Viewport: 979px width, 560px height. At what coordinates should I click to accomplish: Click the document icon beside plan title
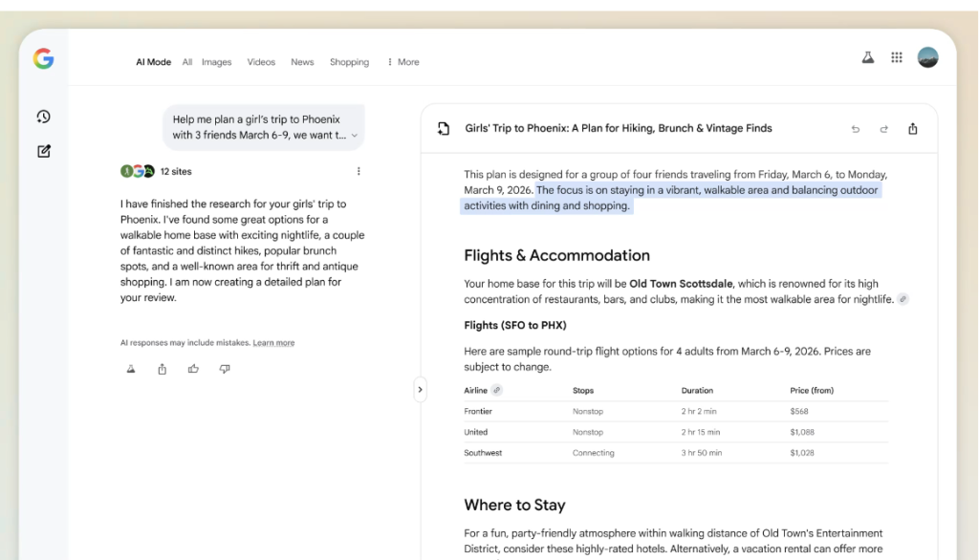pos(444,129)
